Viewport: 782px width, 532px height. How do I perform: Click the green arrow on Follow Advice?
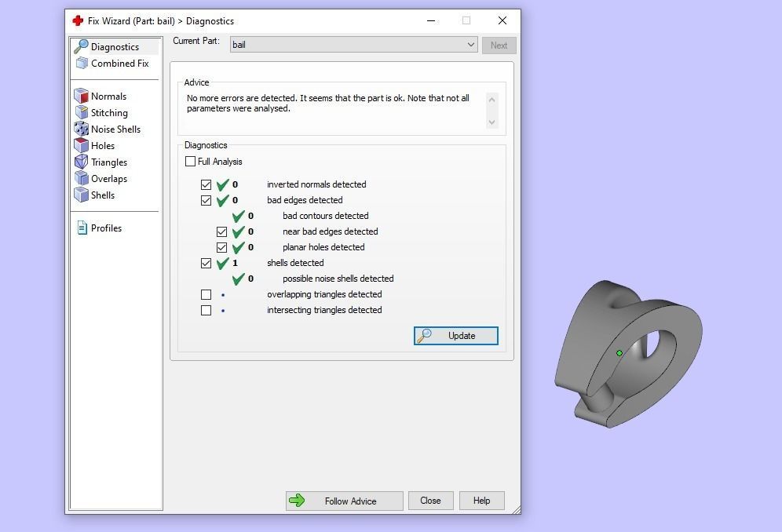tap(297, 500)
